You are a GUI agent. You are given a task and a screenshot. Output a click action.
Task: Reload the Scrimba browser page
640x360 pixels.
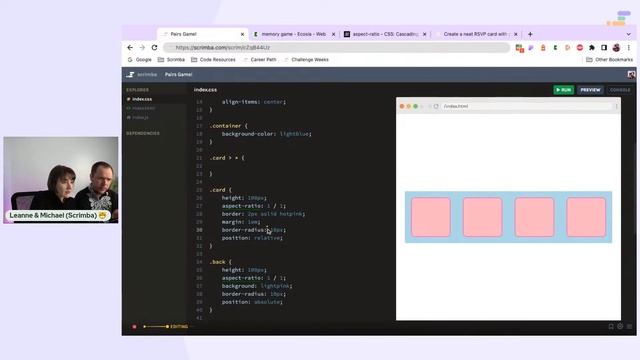(x=154, y=47)
